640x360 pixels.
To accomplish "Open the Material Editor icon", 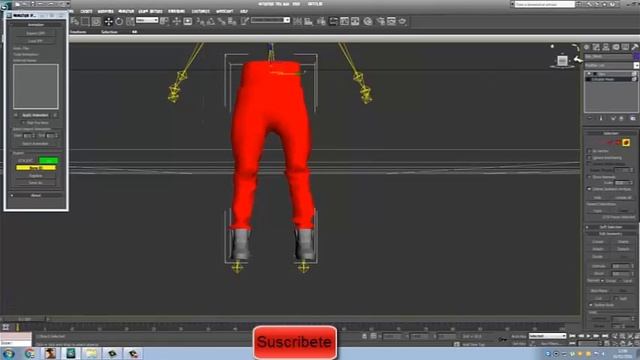I will coord(368,22).
